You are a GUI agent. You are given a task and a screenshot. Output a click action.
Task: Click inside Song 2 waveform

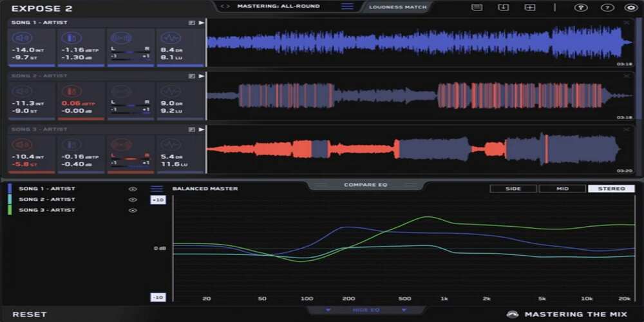coord(420,96)
